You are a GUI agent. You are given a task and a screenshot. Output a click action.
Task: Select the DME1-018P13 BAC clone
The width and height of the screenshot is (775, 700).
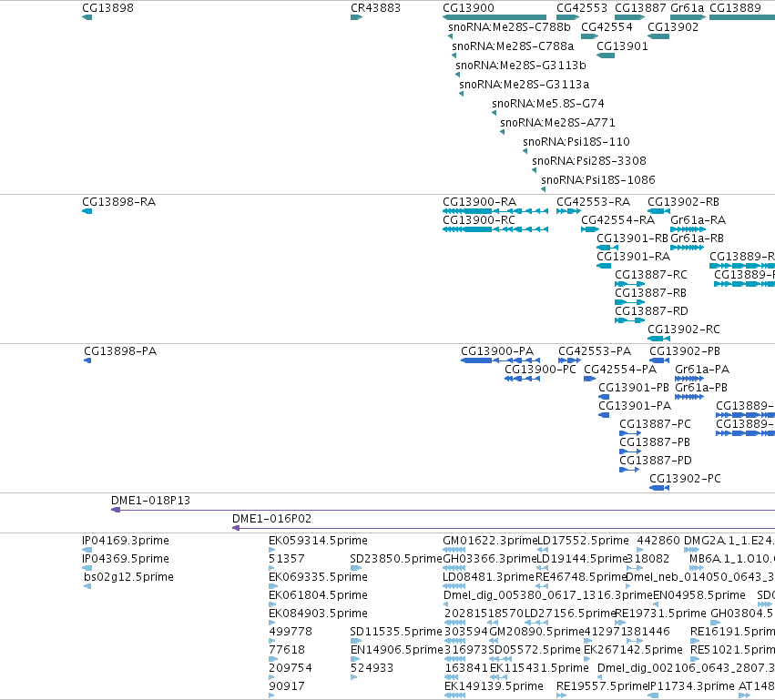pyautogui.click(x=443, y=510)
